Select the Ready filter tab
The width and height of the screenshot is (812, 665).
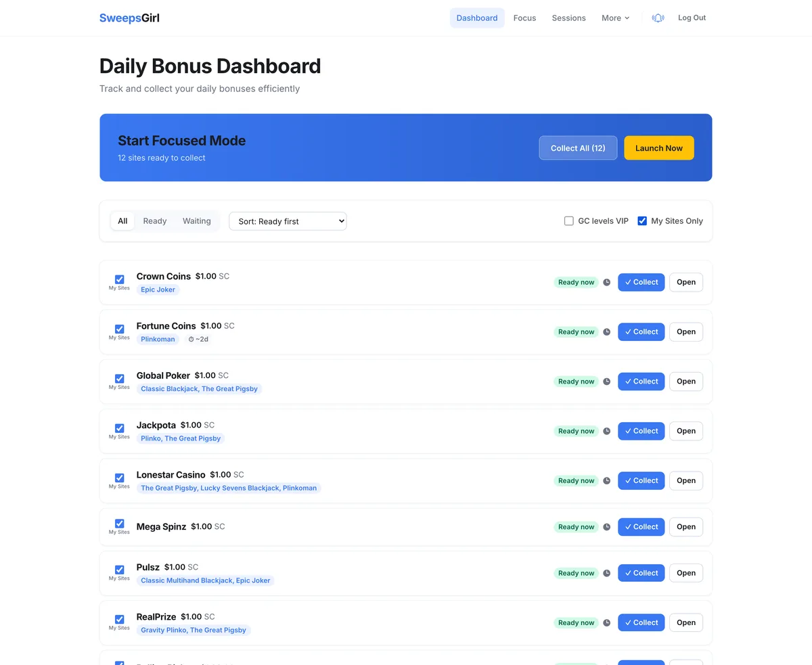coord(155,221)
